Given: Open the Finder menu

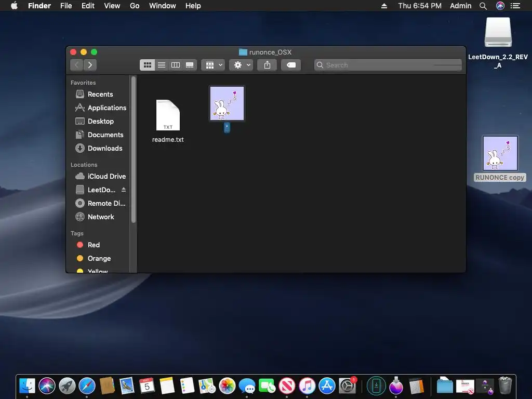Looking at the screenshot, I should [39, 6].
